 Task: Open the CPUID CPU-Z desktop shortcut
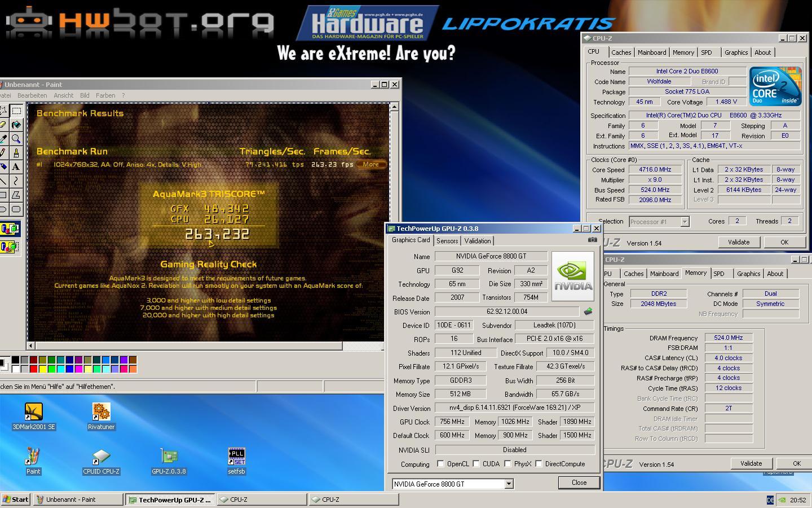[101, 461]
